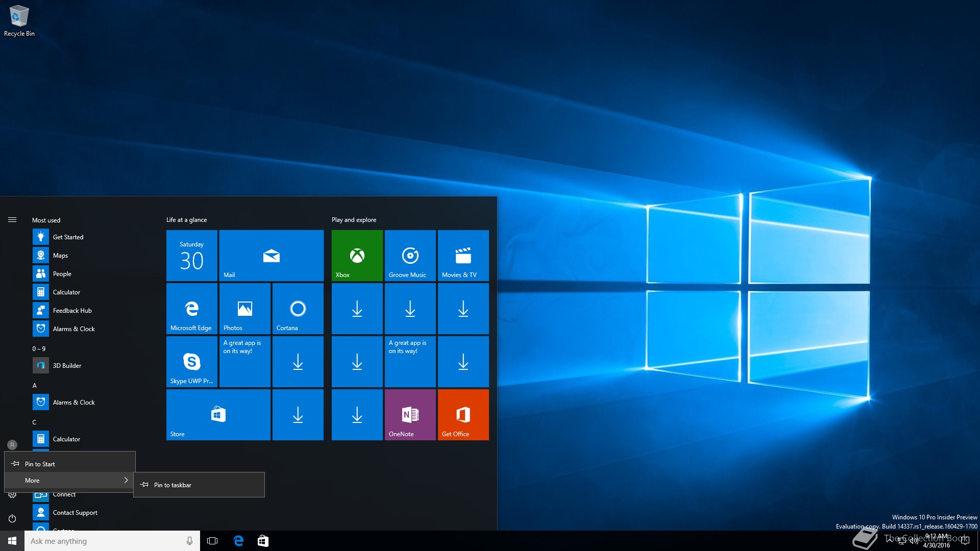980x551 pixels.
Task: Open the Action Center notification icon
Action: 965,541
